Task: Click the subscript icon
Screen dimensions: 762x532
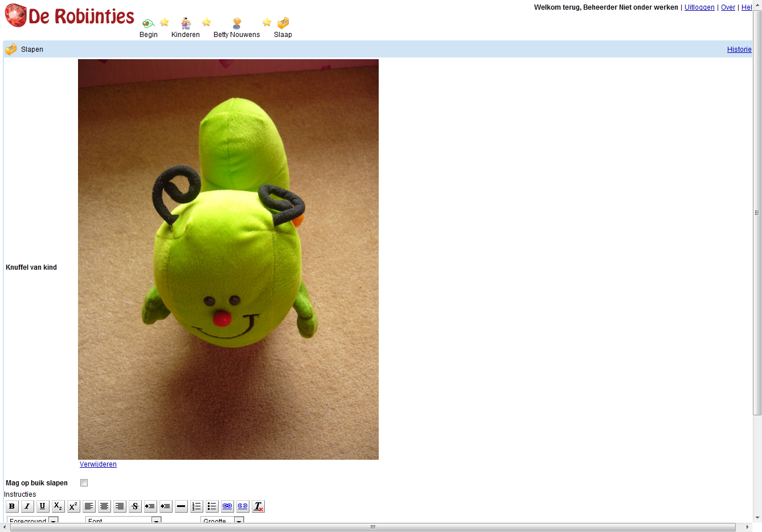Action: [x=58, y=506]
